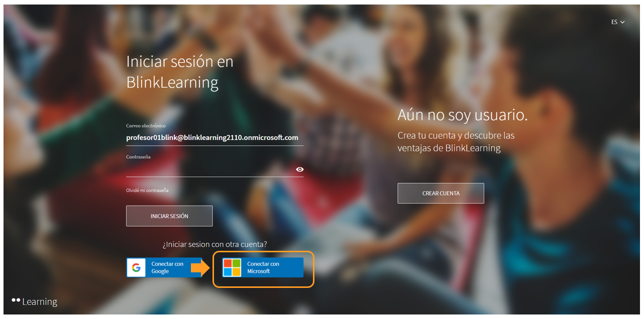
Task: Click the orange arrow pointing to Microsoft
Action: (200, 268)
